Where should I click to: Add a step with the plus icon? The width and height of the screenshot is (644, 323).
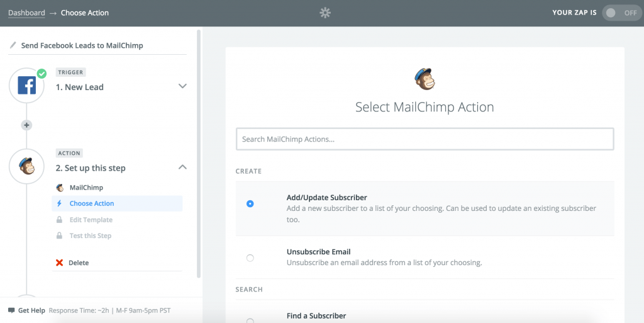[26, 125]
